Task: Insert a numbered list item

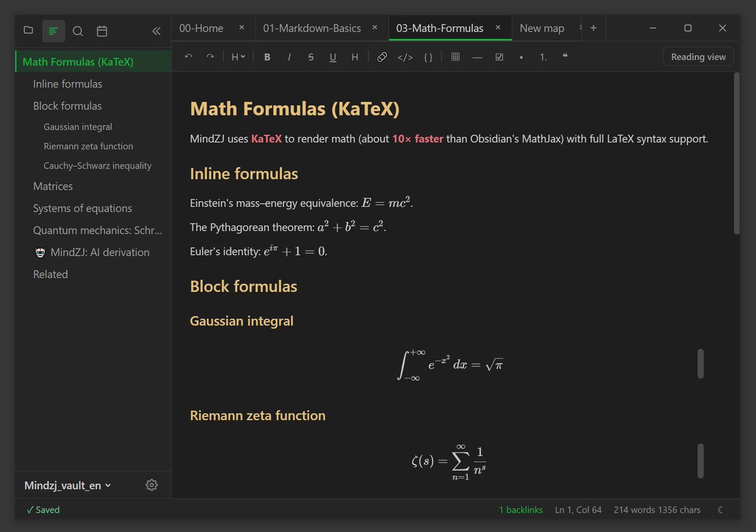Action: point(543,57)
